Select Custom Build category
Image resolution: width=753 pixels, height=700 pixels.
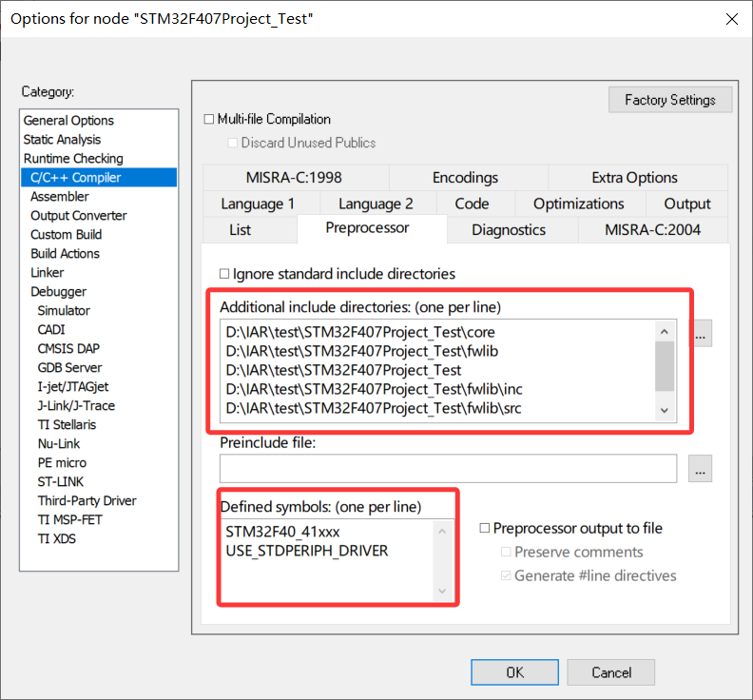pyautogui.click(x=67, y=235)
